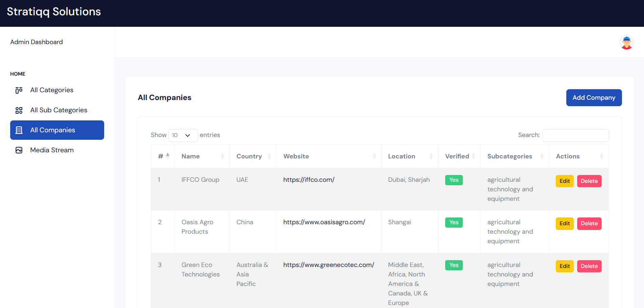Open the HOME section in the sidebar

[x=18, y=74]
